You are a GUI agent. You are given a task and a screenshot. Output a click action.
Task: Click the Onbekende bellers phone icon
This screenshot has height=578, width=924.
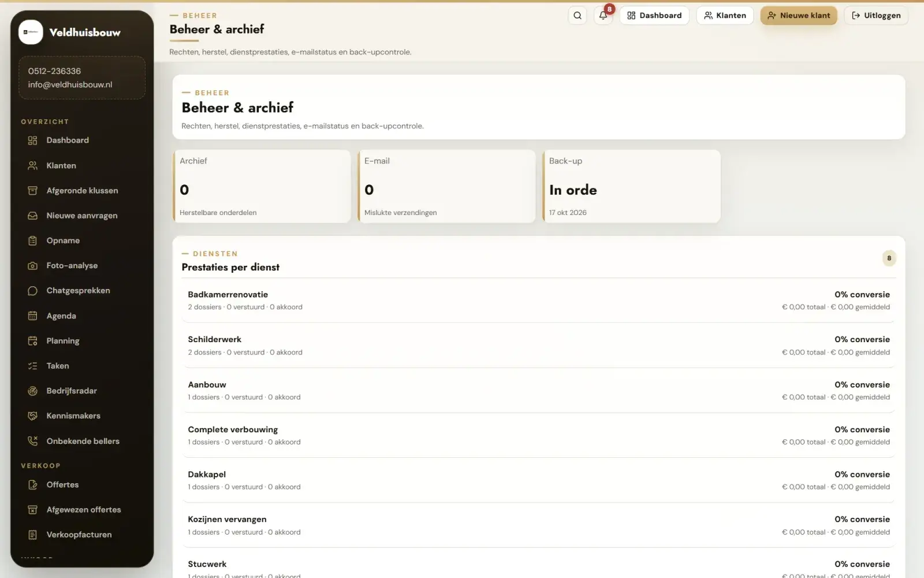pyautogui.click(x=32, y=441)
